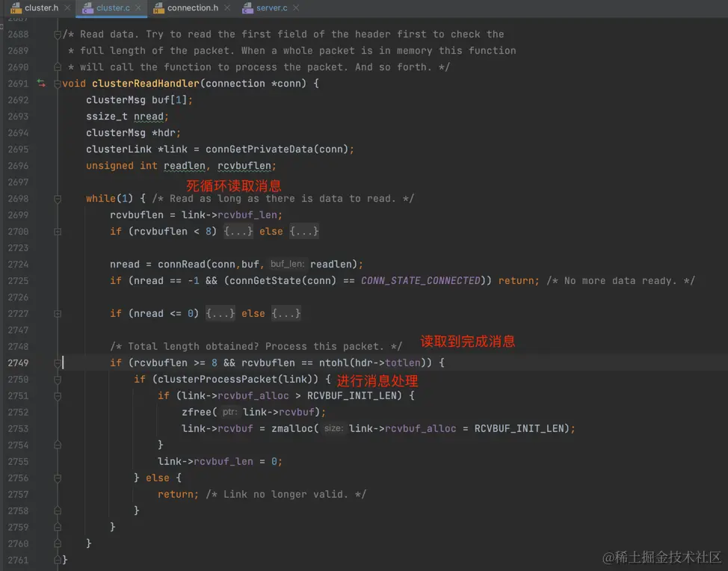Click the cluster.c C file icon
Screen dimensions: 728x571
(x=87, y=8)
